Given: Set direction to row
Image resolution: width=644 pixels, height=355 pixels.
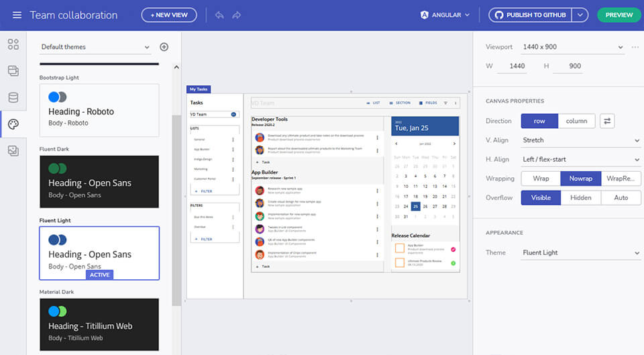Looking at the screenshot, I should pyautogui.click(x=539, y=121).
